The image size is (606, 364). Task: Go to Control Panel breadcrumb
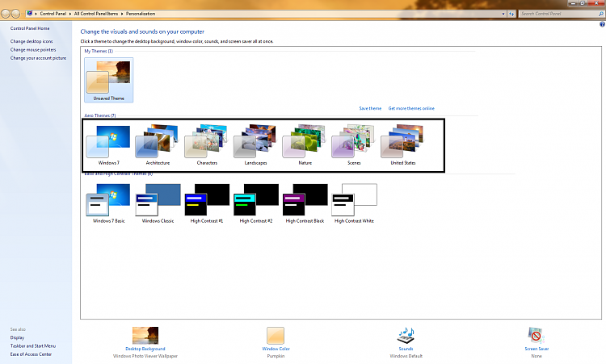[x=53, y=14]
